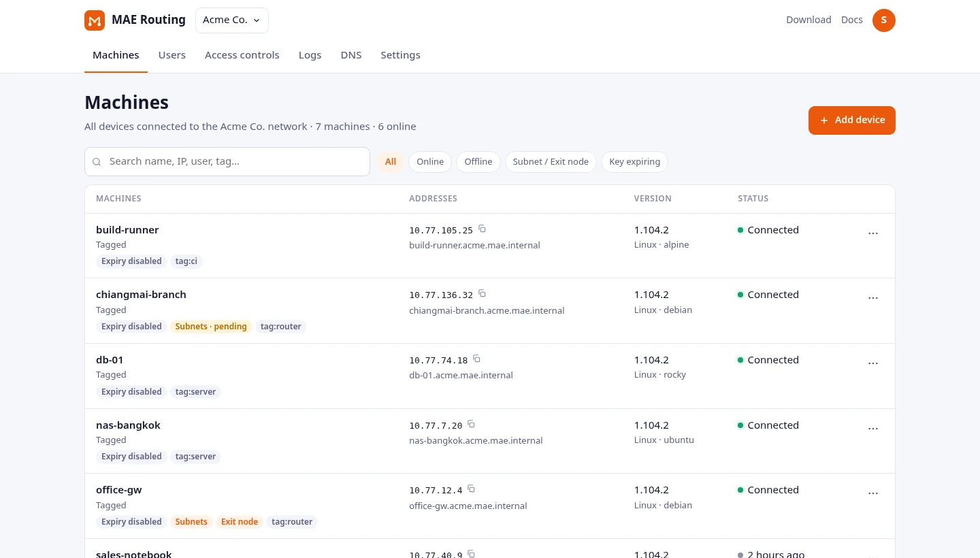Screen dimensions: 980x558
Task: Filter machines by Online
Action: (430, 162)
